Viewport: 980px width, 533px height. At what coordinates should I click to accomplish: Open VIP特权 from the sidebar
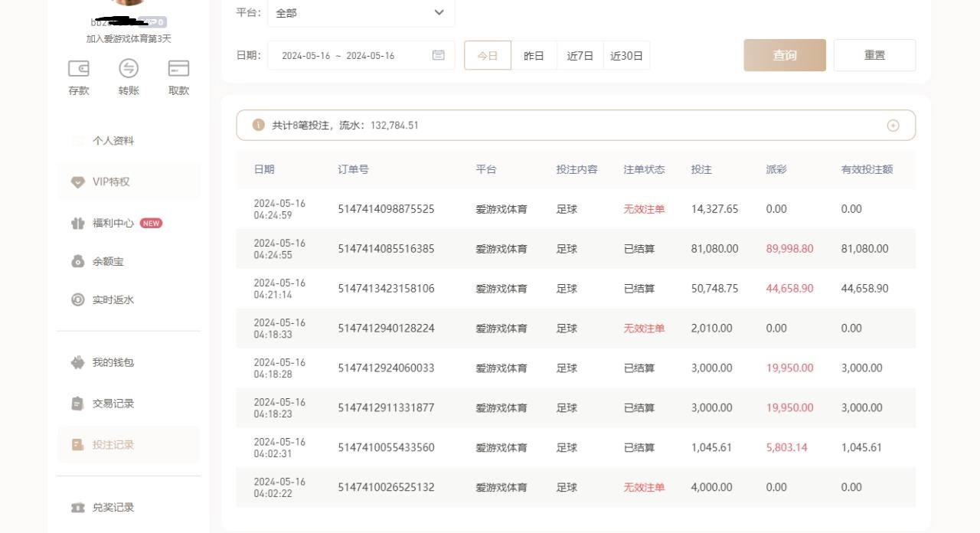point(111,182)
